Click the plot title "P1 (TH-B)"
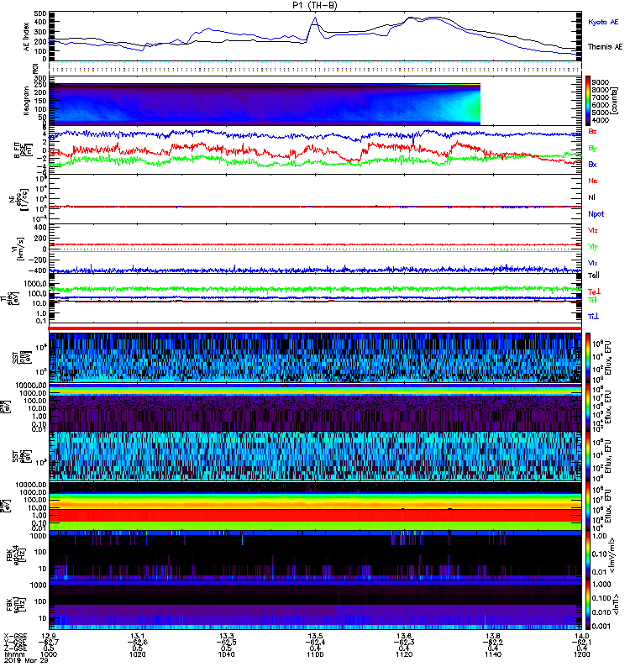Viewport: 630px width, 672px height. click(x=314, y=5)
